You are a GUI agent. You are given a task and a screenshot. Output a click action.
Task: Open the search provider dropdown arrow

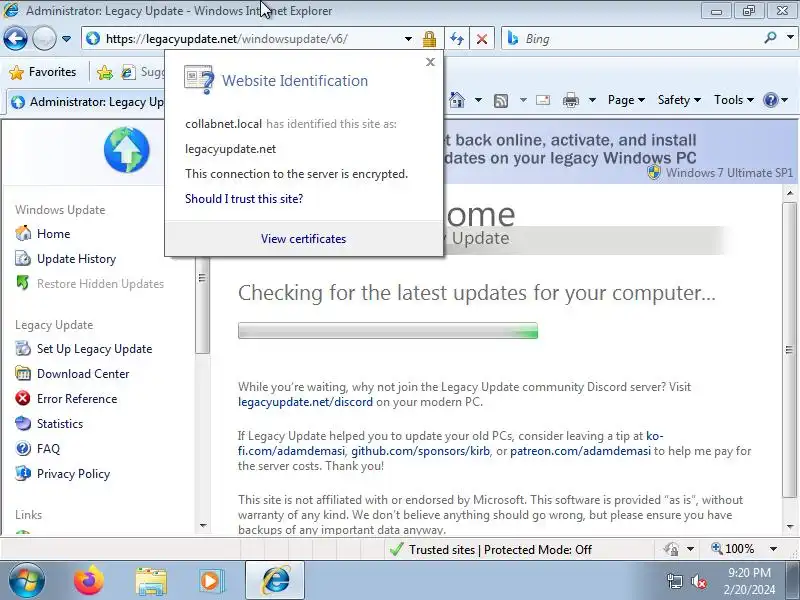coord(790,38)
